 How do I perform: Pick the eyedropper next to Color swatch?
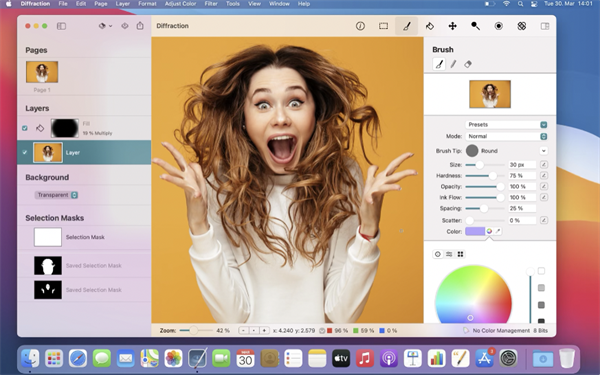pyautogui.click(x=498, y=231)
